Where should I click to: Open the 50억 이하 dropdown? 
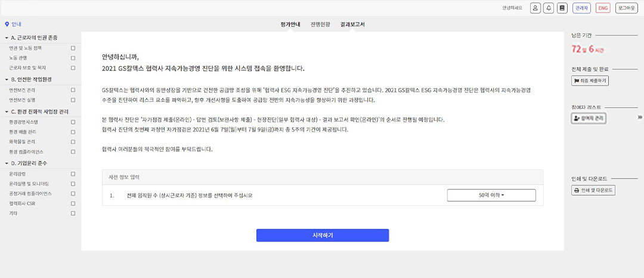coord(491,196)
